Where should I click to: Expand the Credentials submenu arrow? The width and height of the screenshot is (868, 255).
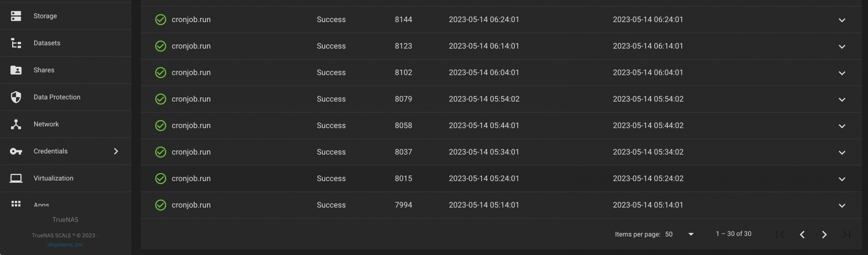[x=116, y=151]
